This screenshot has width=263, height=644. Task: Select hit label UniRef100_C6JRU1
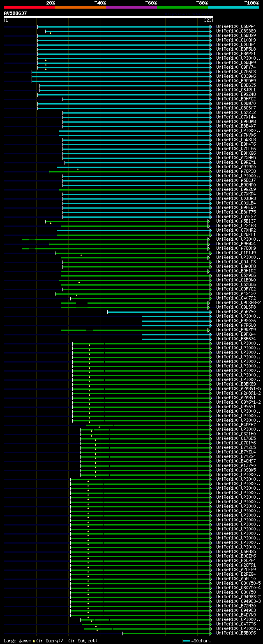(236, 90)
